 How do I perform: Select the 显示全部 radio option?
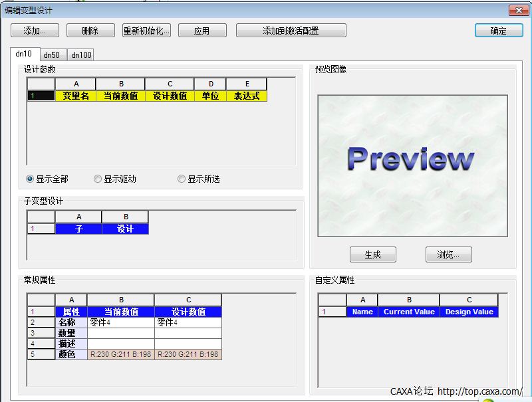pyautogui.click(x=31, y=179)
